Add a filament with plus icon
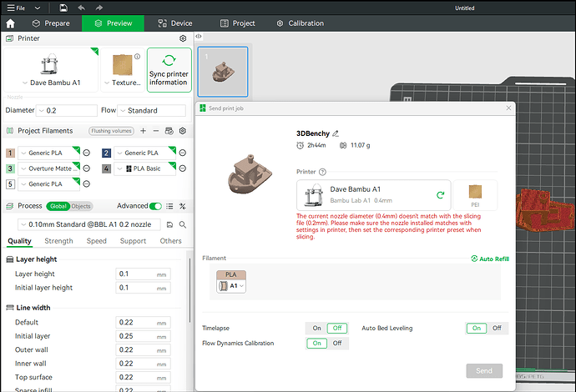 144,131
